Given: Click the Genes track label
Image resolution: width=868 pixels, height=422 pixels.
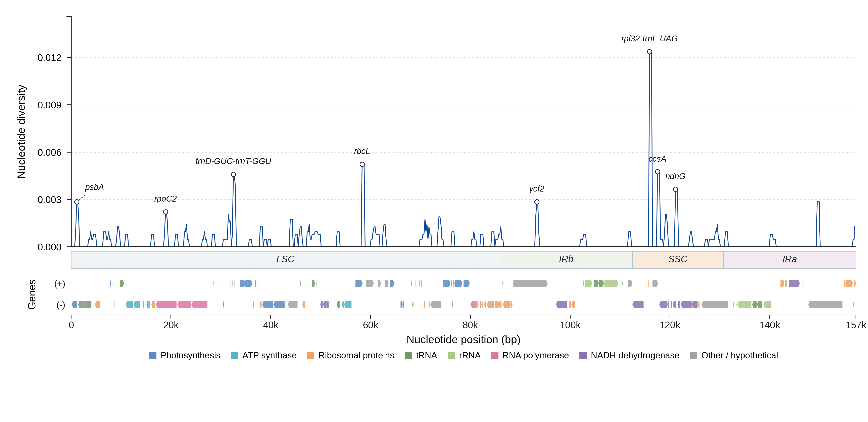Looking at the screenshot, I should click(x=32, y=294).
